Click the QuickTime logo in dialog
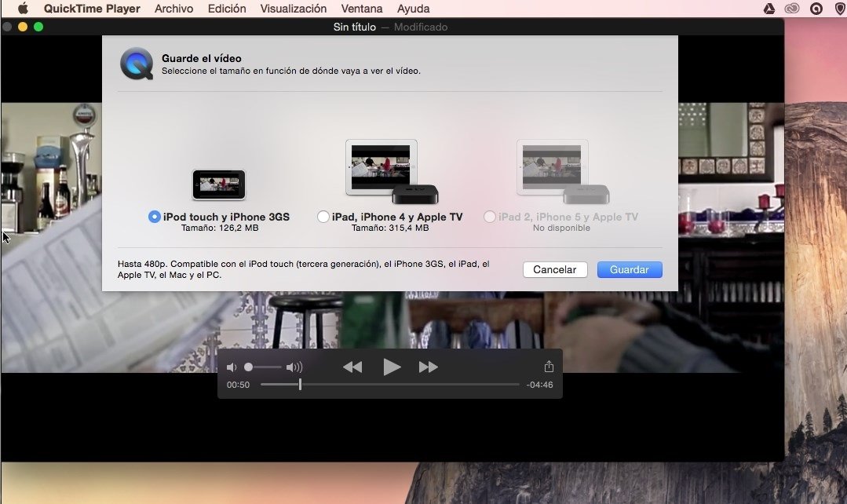The width and height of the screenshot is (847, 504). tap(137, 64)
